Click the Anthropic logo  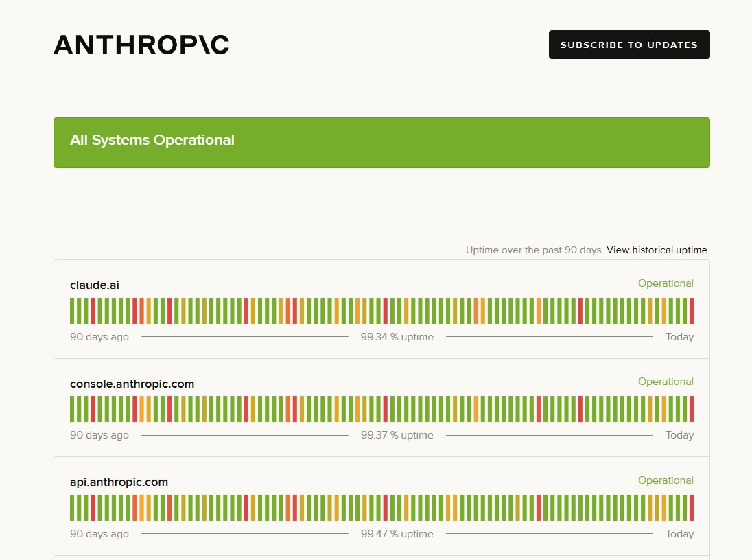pos(141,45)
